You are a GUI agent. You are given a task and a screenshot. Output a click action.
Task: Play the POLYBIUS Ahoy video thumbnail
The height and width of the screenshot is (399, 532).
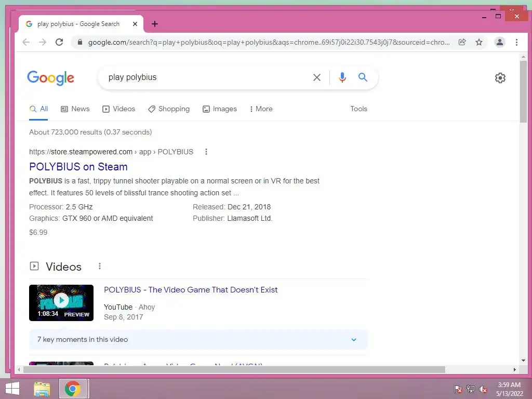tap(61, 303)
